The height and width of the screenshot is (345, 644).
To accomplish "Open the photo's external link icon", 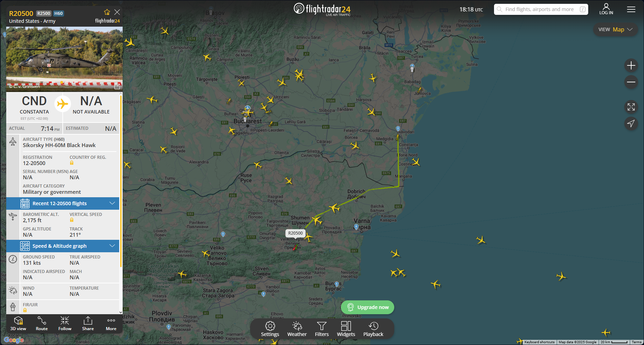I will pyautogui.click(x=117, y=86).
